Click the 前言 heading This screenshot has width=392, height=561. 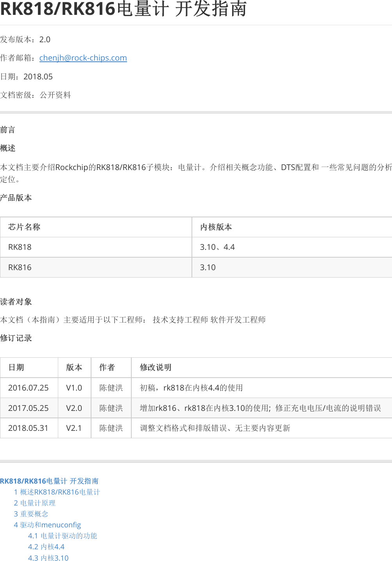tap(8, 130)
